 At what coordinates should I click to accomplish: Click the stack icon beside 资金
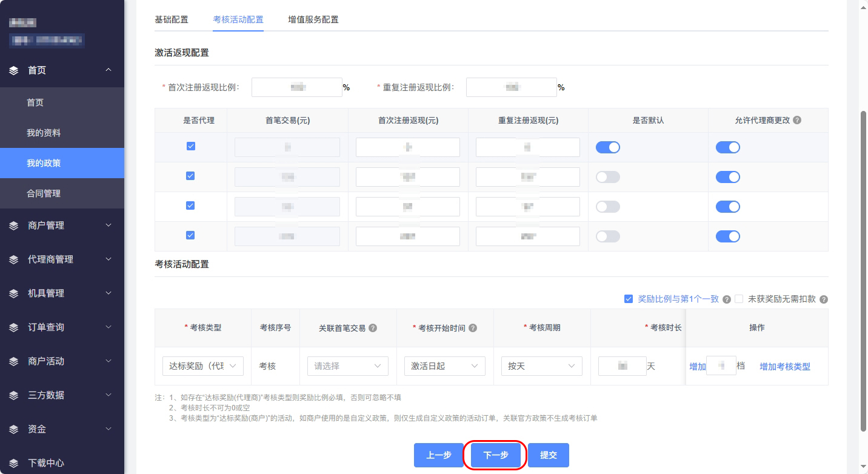14,429
